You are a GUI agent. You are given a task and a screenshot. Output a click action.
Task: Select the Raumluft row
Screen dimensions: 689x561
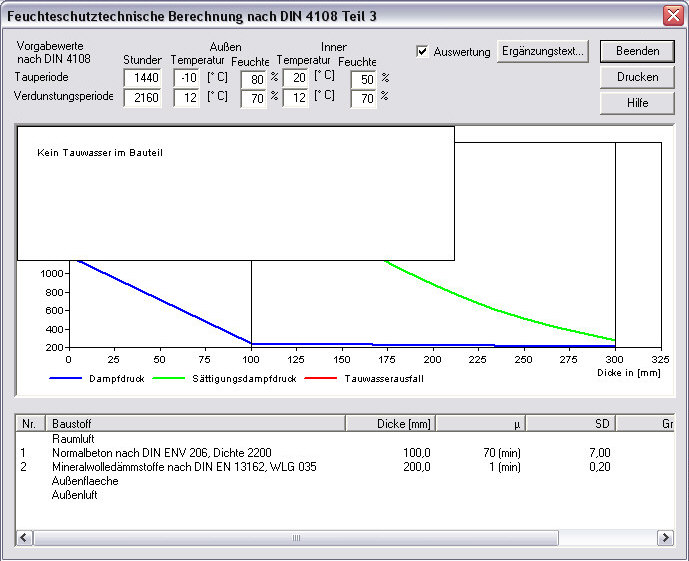coord(344,439)
